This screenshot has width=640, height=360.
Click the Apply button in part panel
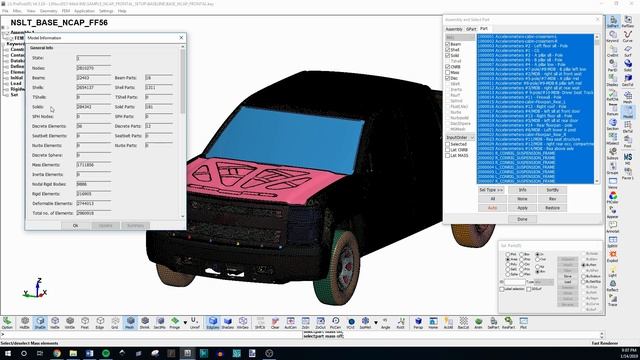click(x=522, y=208)
